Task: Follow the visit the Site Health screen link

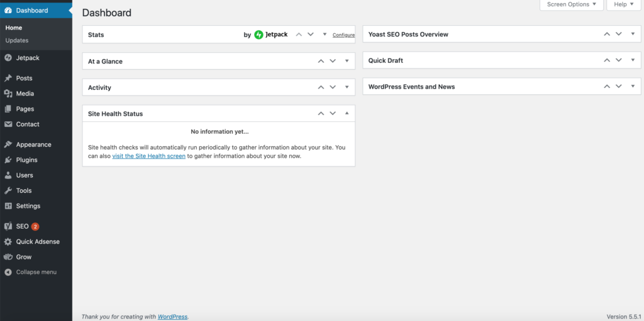Action: 148,156
